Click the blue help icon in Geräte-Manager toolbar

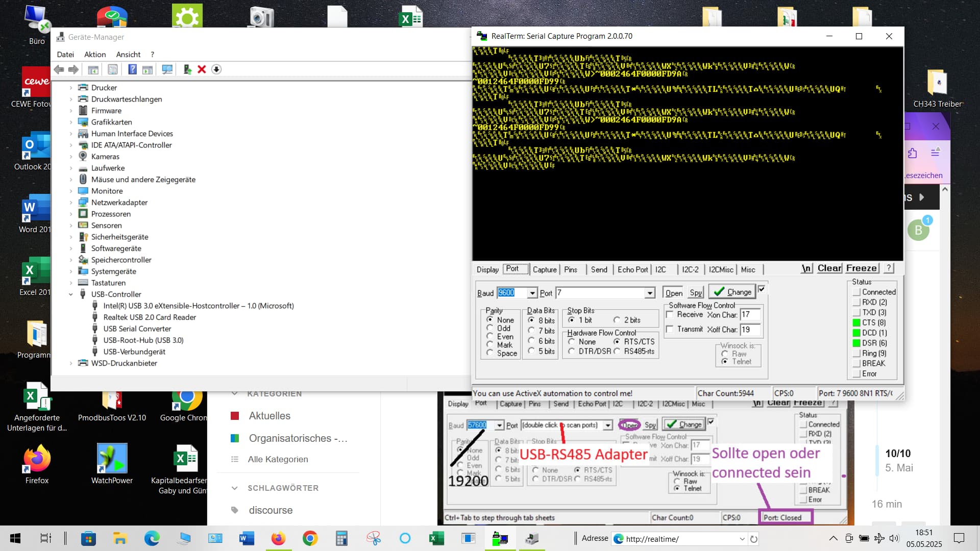pyautogui.click(x=132, y=69)
